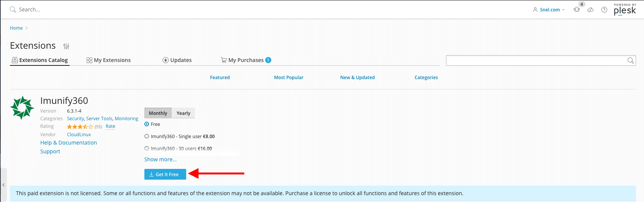Click the Rate link
This screenshot has height=202, width=644.
tap(111, 126)
